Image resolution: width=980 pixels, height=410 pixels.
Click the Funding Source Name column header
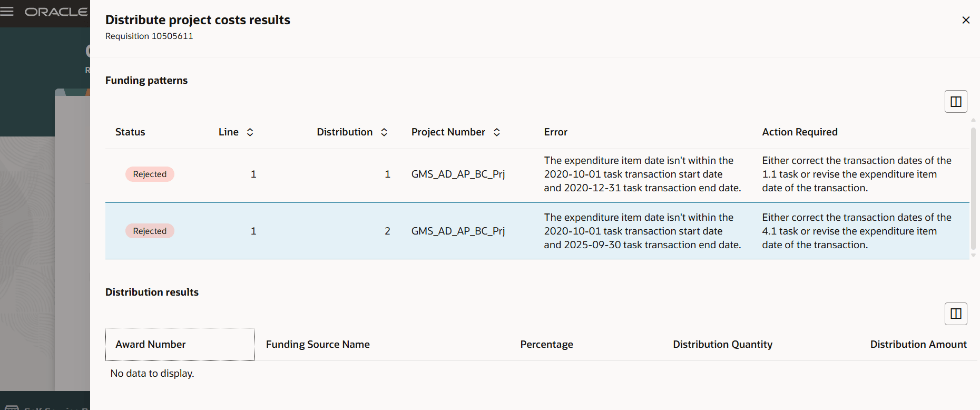[318, 345]
